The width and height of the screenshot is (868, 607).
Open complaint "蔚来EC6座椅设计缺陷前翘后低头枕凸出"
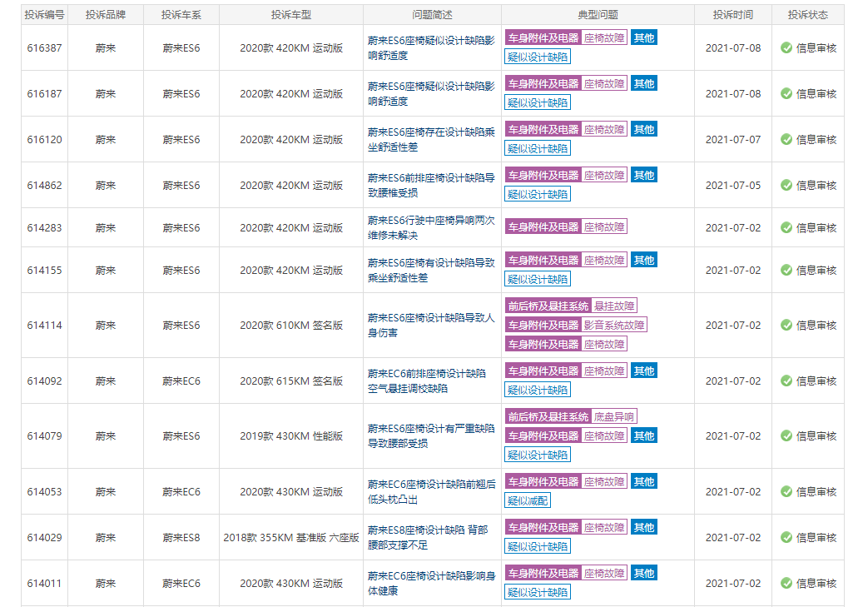432,492
